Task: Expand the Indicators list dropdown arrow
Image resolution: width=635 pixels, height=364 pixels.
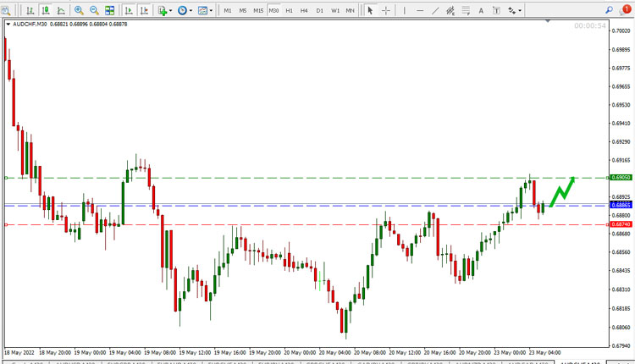Action: (170, 11)
